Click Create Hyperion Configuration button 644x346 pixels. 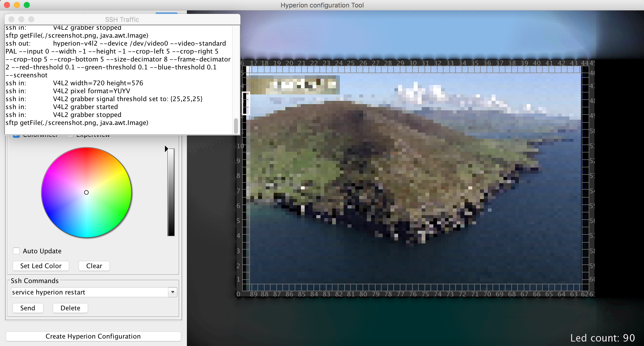pyautogui.click(x=93, y=336)
